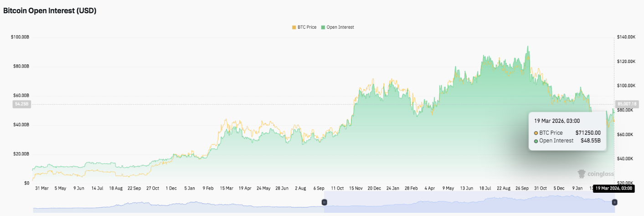Click the tooltip date header 19 Mar 2026
This screenshot has width=644, height=216.
pos(557,121)
